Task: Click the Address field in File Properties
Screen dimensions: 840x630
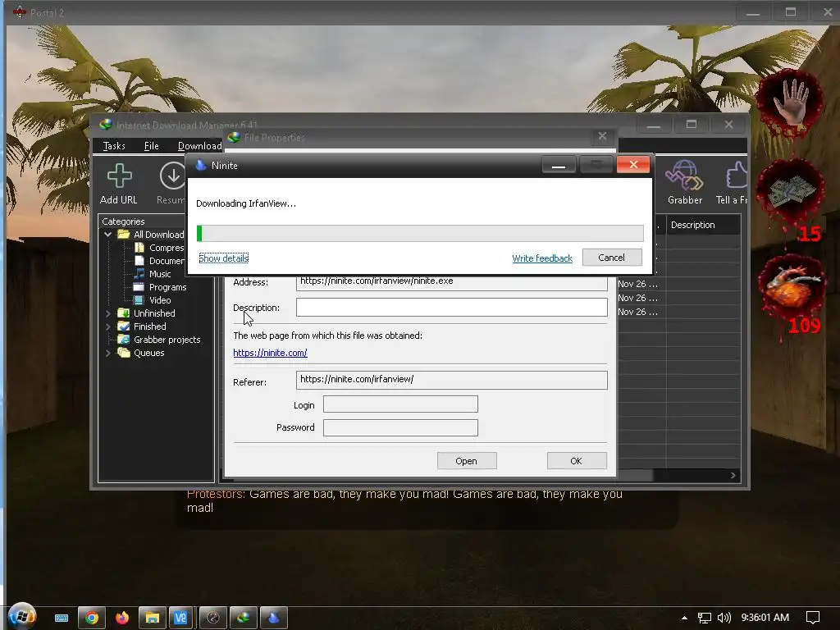Action: pos(452,282)
